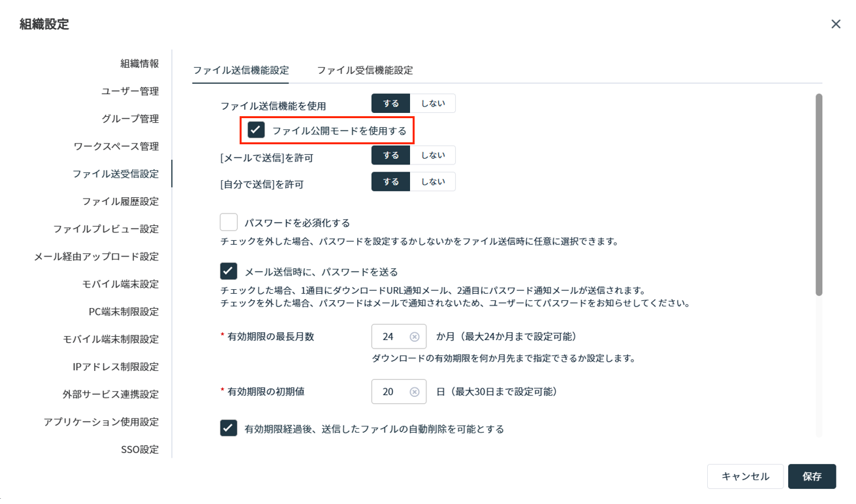Image resolution: width=856 pixels, height=504 pixels.
Task: Select the ファイル送信機能設定 tab
Action: 240,71
